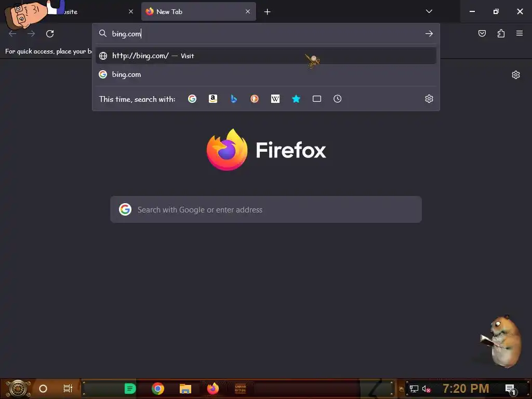Open Task View icon in taskbar
This screenshot has height=399, width=532.
pos(68,389)
